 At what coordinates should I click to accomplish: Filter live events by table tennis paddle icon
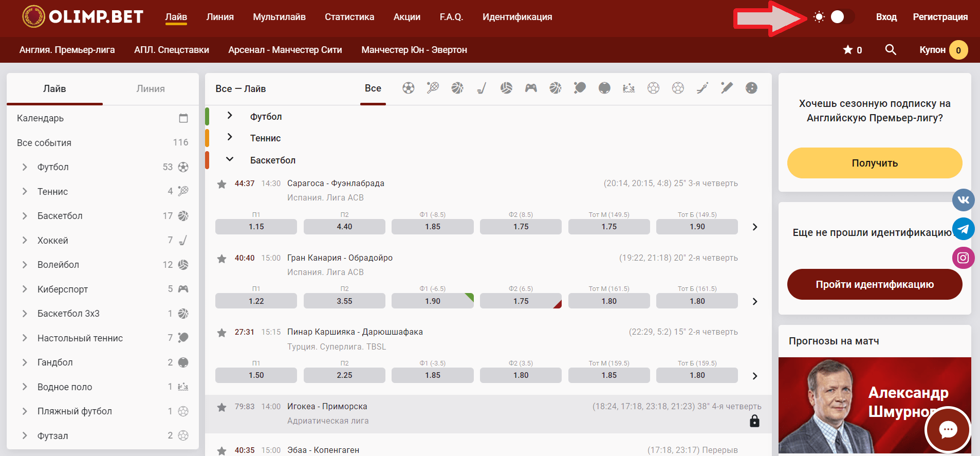tap(580, 88)
